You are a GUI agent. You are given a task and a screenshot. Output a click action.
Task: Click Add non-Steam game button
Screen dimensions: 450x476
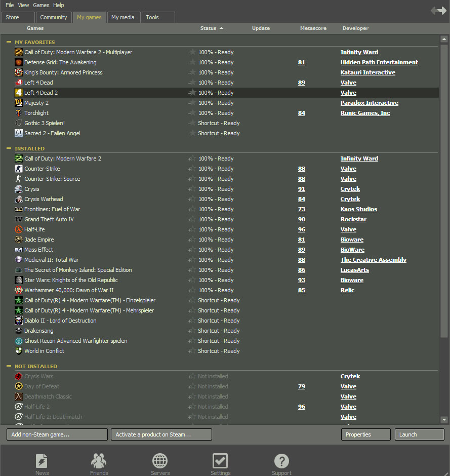[57, 434]
